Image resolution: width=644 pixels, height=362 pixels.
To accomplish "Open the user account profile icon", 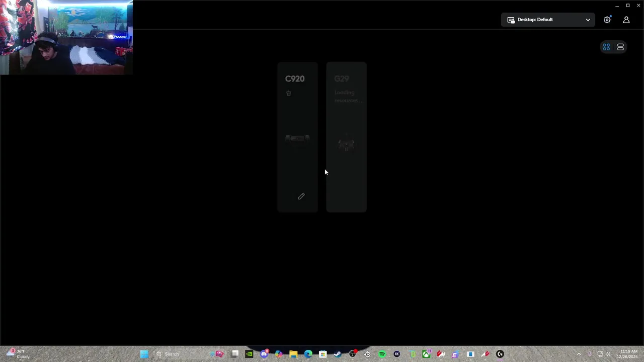I will (x=626, y=20).
